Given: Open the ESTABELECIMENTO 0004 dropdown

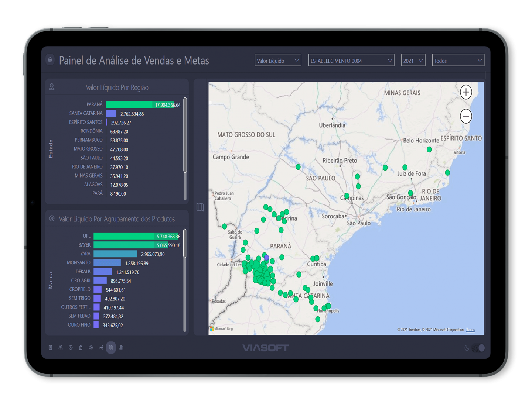Looking at the screenshot, I should pos(351,61).
